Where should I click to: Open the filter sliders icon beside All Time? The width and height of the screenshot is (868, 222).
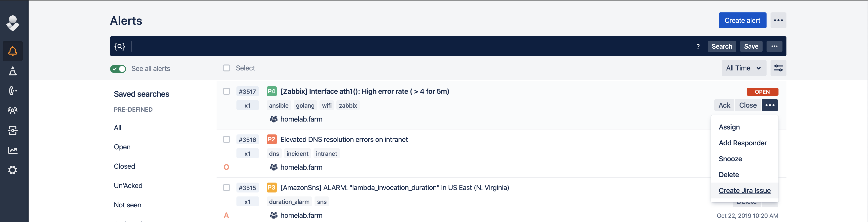[778, 68]
